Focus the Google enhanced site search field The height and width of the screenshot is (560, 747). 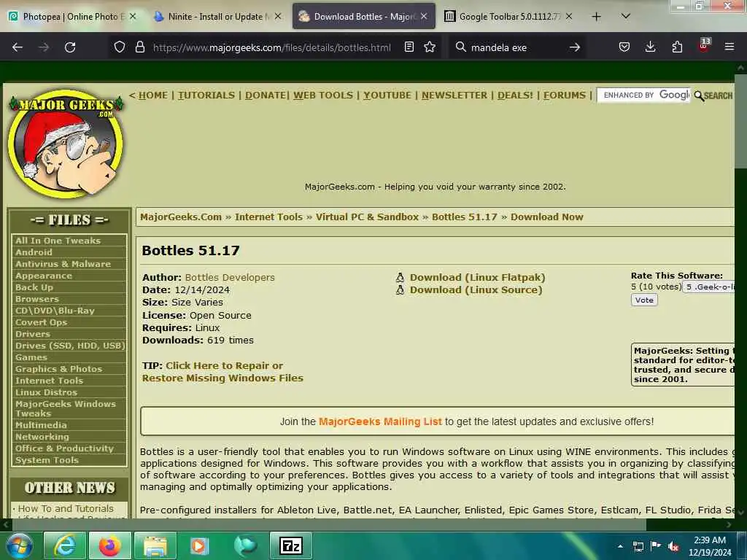coord(643,96)
